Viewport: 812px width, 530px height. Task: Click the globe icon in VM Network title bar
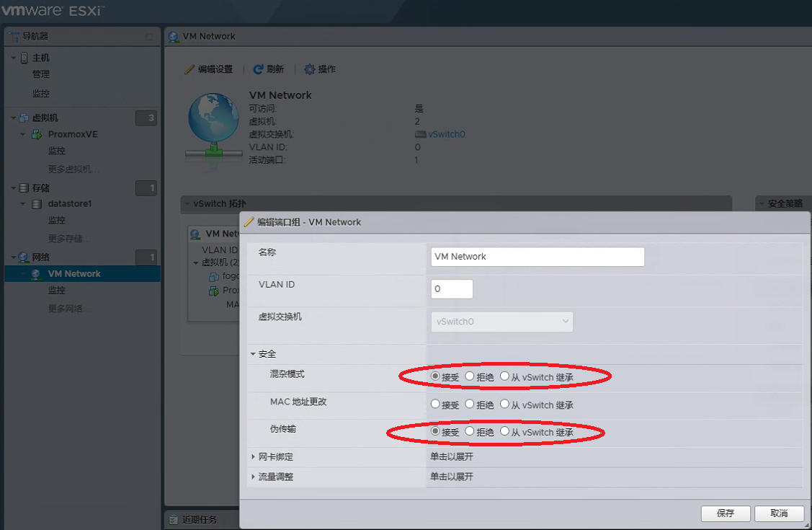[x=174, y=37]
